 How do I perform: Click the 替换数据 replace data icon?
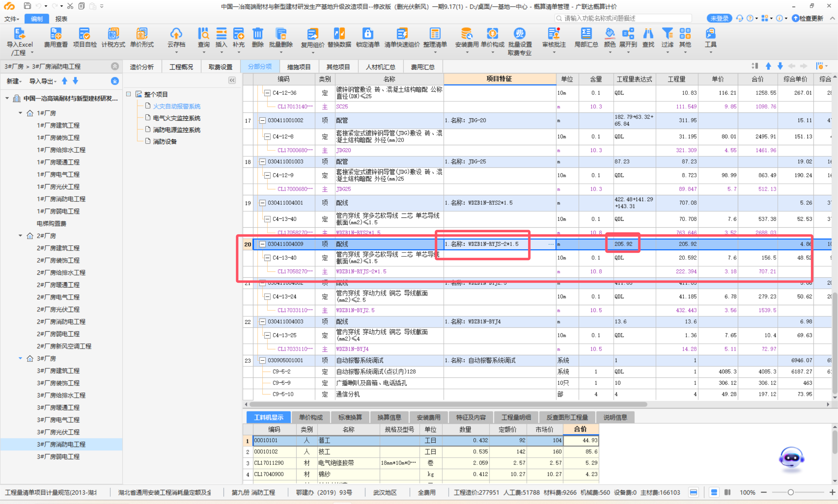(339, 34)
